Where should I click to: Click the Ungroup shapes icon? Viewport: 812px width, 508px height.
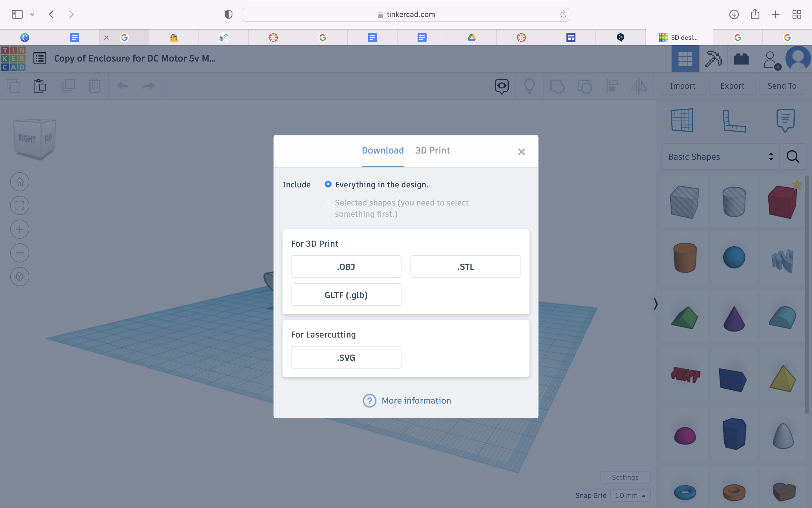(x=584, y=86)
